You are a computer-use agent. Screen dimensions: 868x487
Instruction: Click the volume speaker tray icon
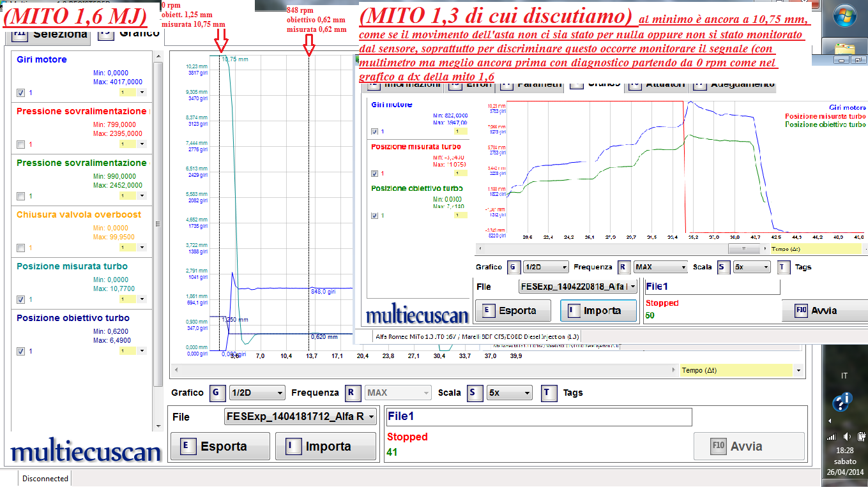pyautogui.click(x=847, y=437)
